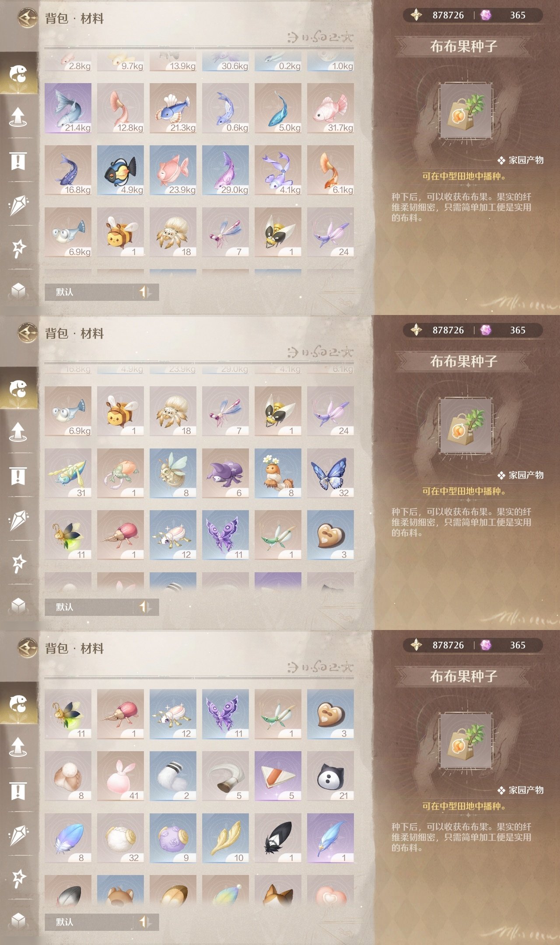The width and height of the screenshot is (560, 945).
Task: Pick the white wool ball counted 32
Action: 120,838
